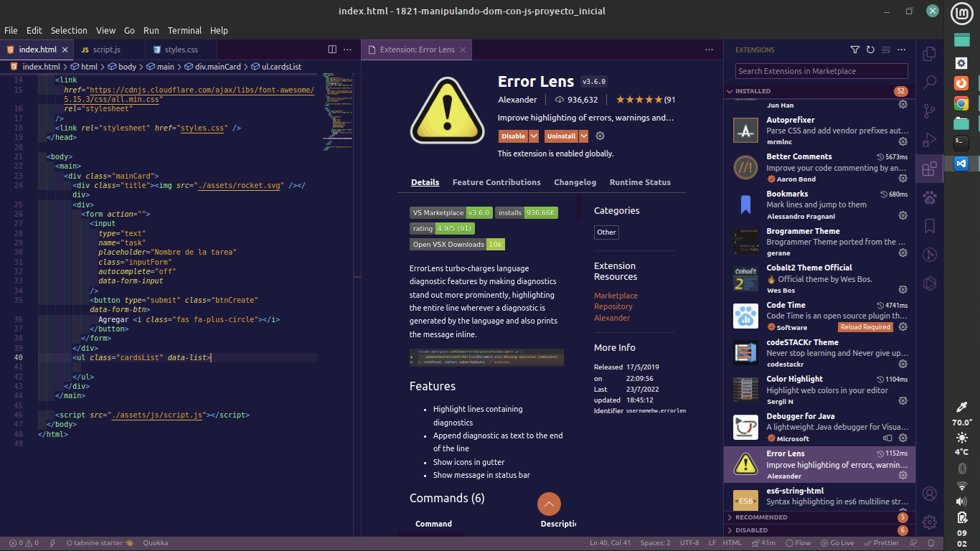Focus Search Extensions in Marketplace field

[x=821, y=71]
